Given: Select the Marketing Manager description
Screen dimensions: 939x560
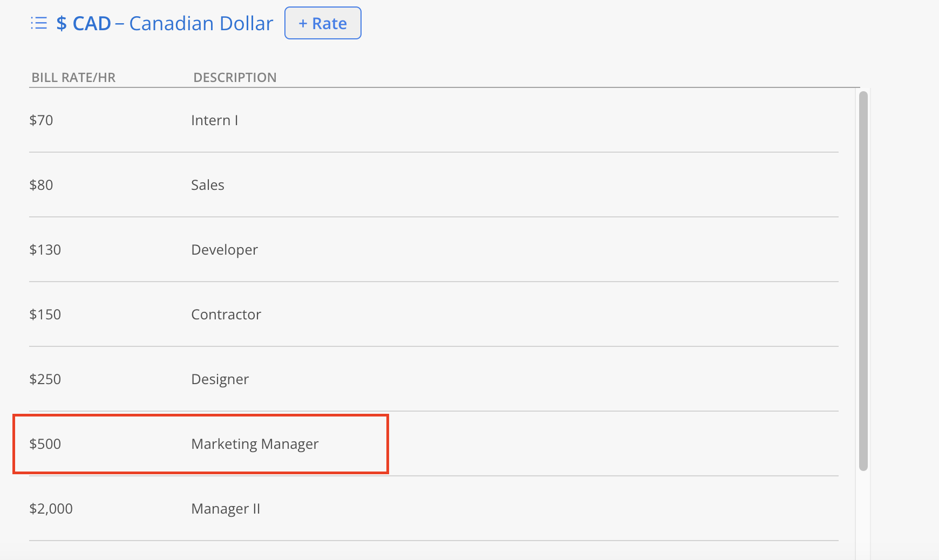Looking at the screenshot, I should 255,444.
